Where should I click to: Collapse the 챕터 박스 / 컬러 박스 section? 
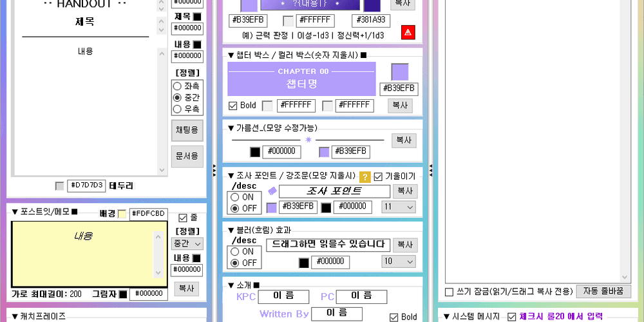click(231, 55)
